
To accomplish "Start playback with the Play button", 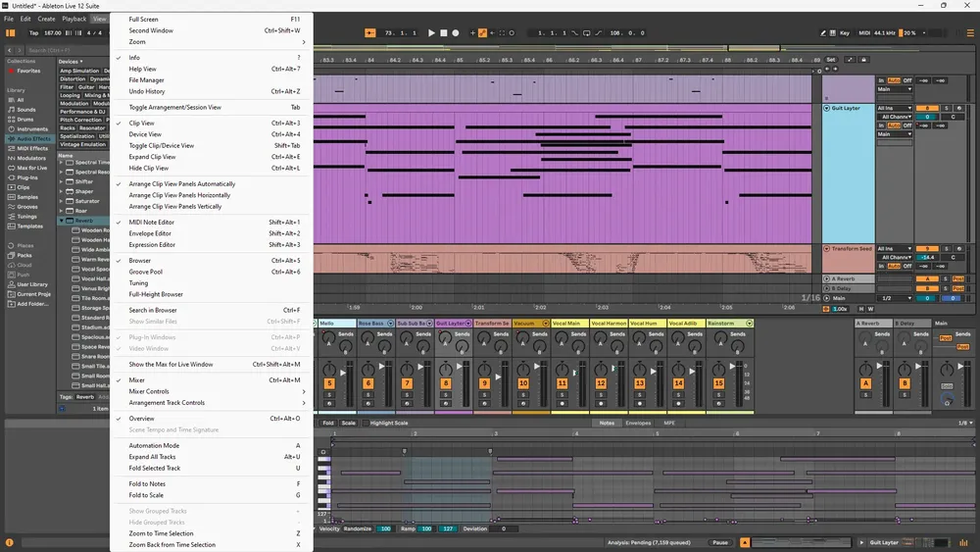I will coord(431,33).
